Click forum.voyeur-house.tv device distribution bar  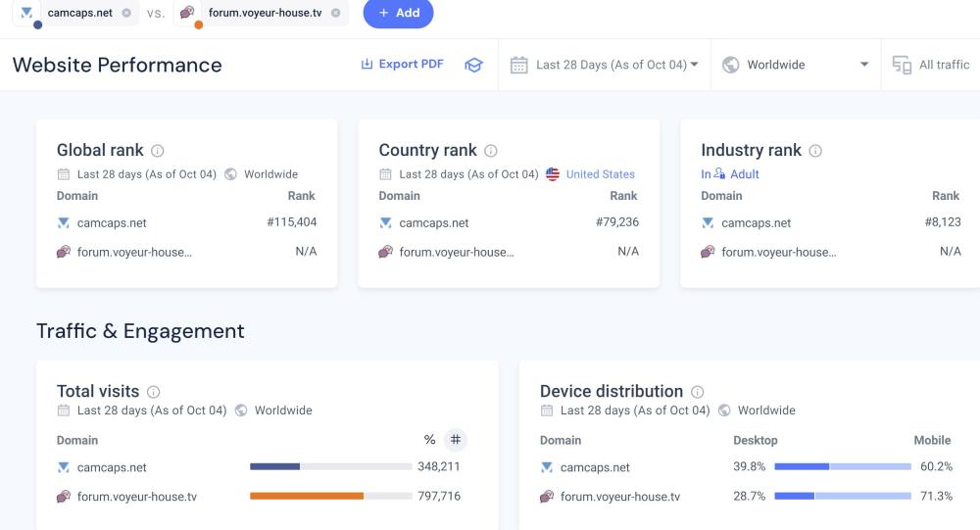[x=843, y=497]
